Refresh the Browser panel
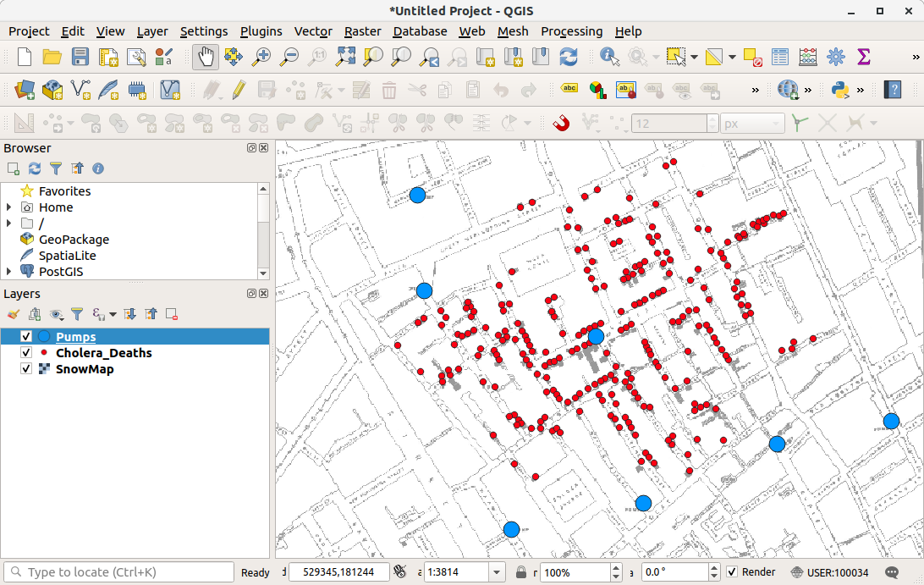 pyautogui.click(x=35, y=168)
